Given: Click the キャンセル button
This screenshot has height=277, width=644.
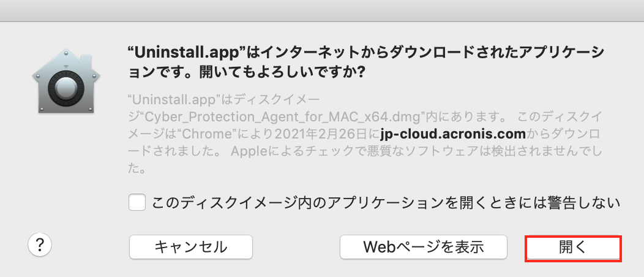Looking at the screenshot, I should [x=191, y=247].
